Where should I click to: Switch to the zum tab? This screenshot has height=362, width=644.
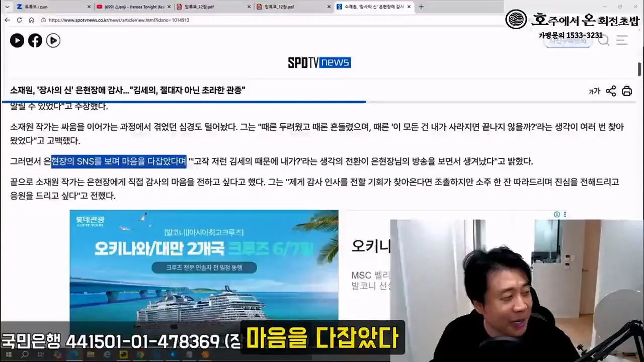pos(53,7)
